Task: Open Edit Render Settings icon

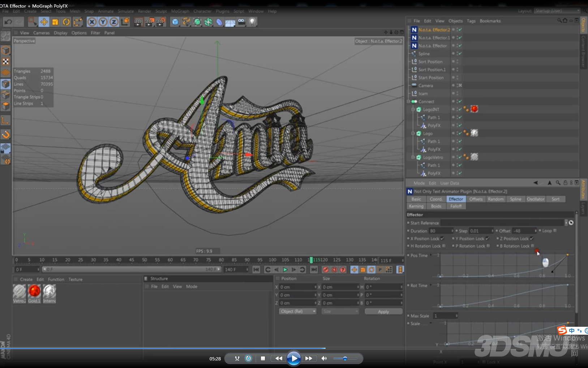Action: (x=160, y=22)
